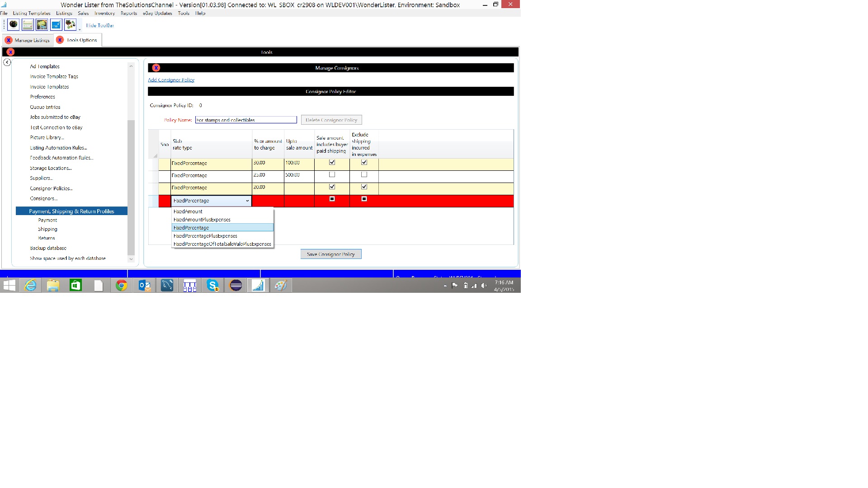Click the Hide ToolBar link

[100, 25]
